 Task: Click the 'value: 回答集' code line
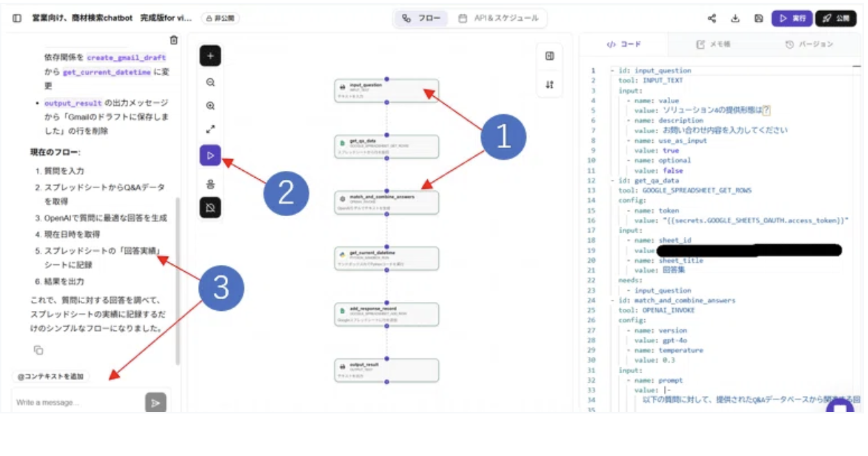[660, 270]
